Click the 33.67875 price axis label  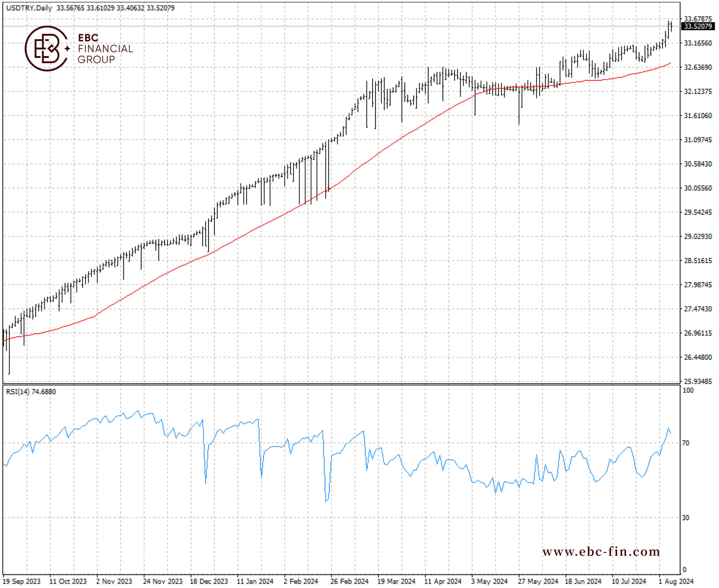coord(698,19)
